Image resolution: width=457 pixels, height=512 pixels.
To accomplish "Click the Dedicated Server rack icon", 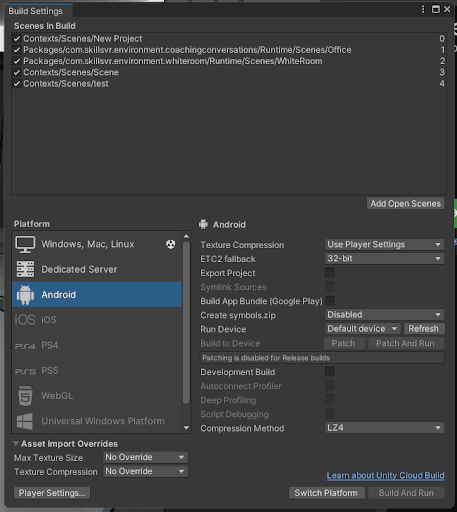I will pos(25,269).
